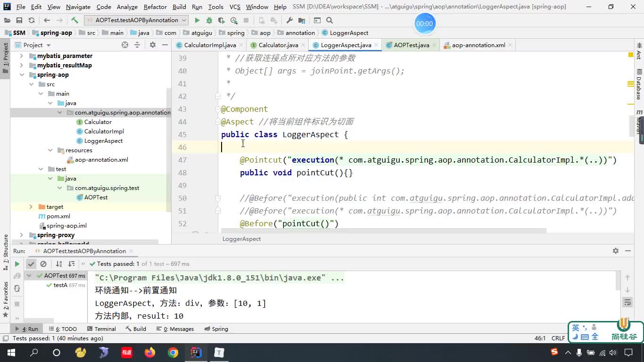Select testA in the test results tree
Image resolution: width=644 pixels, height=362 pixels.
point(60,285)
